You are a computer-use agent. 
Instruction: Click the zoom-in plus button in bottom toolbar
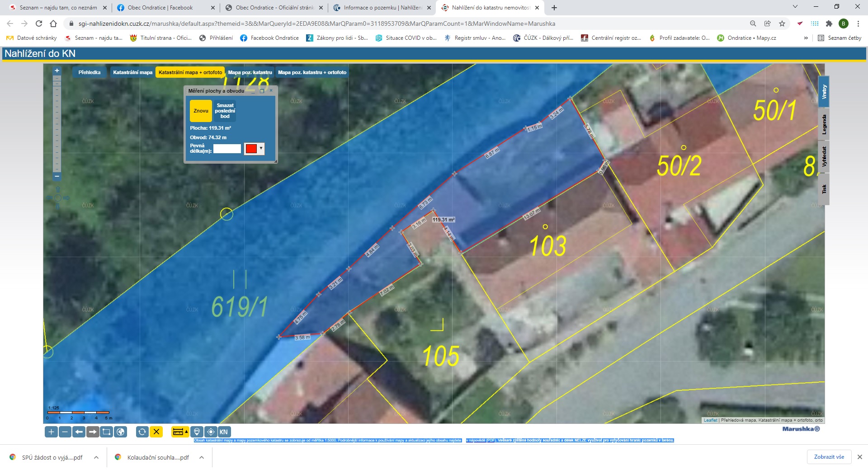pyautogui.click(x=51, y=432)
